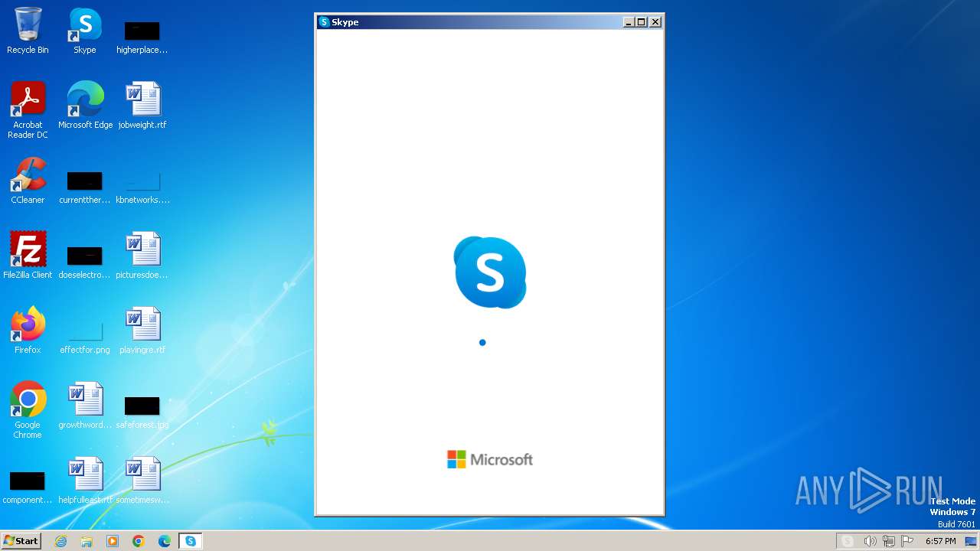Open the FileZilla Client shortcut
This screenshot has width=980, height=551.
point(28,255)
